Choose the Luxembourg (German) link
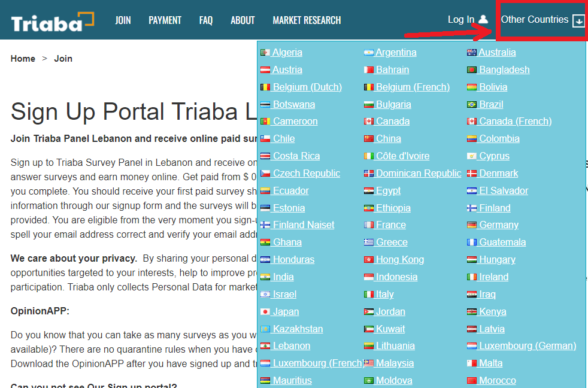 pos(527,346)
